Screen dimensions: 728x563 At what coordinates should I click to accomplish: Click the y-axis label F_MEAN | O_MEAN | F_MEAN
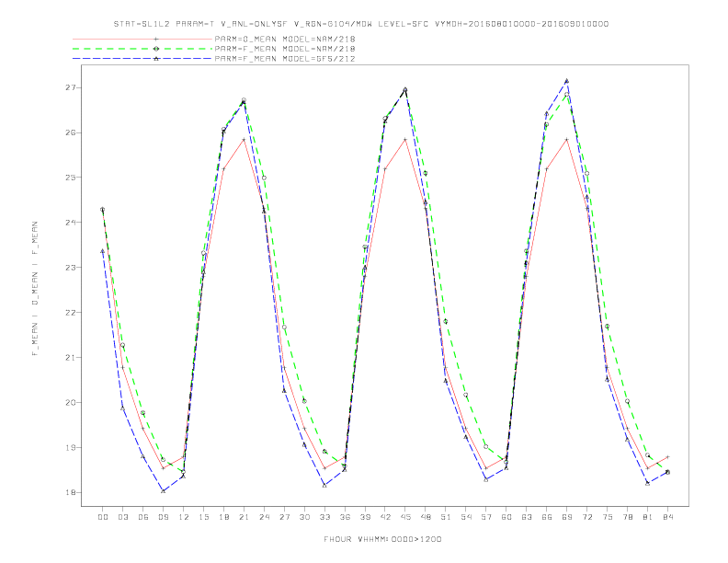click(x=35, y=289)
